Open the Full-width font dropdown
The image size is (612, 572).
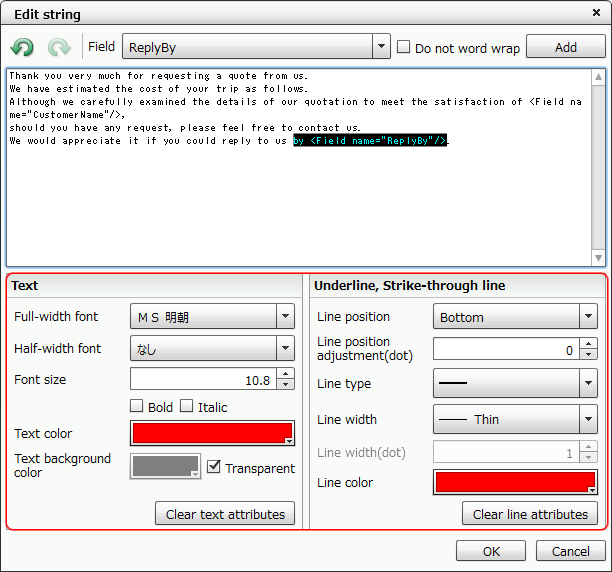212,316
